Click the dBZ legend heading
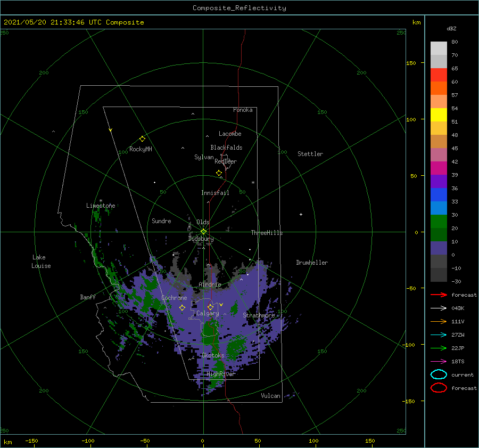 click(x=451, y=29)
